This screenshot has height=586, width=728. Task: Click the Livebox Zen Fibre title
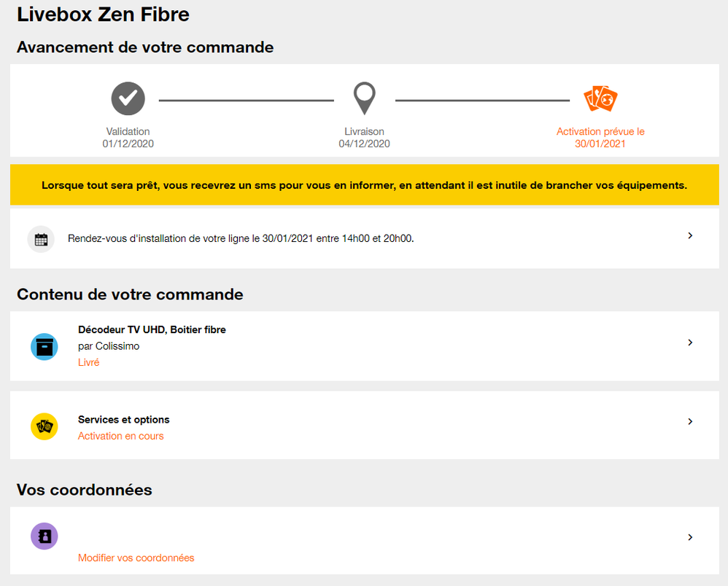coord(102,15)
